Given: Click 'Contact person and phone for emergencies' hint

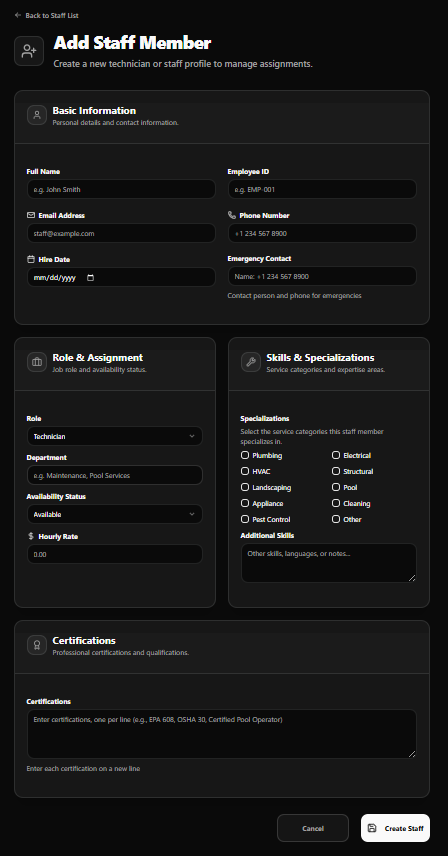Looking at the screenshot, I should (x=295, y=296).
